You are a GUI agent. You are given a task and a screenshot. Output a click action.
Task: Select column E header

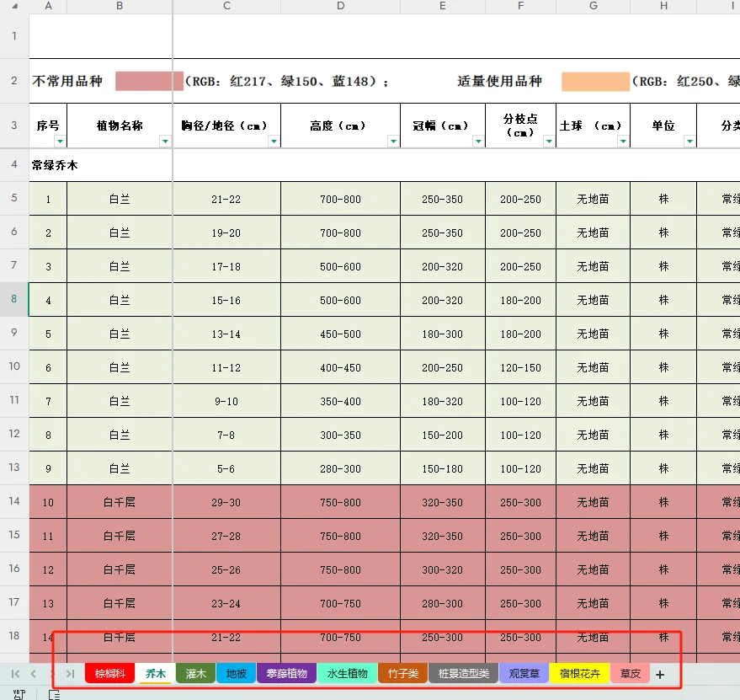[443, 6]
